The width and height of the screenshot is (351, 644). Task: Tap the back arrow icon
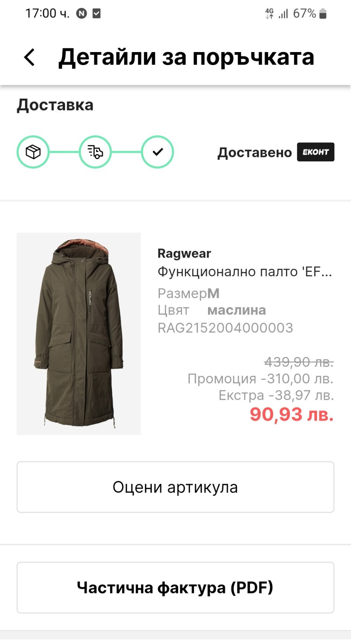click(29, 58)
